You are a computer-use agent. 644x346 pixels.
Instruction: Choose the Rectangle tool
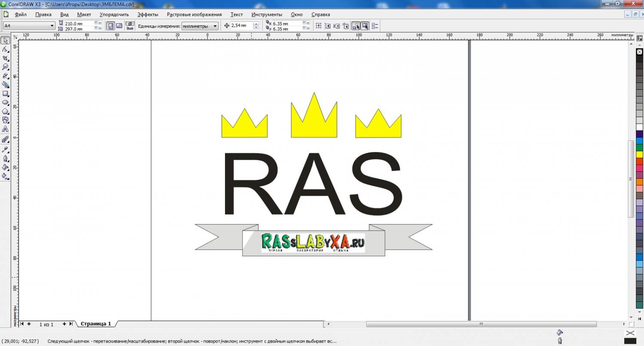[6, 94]
